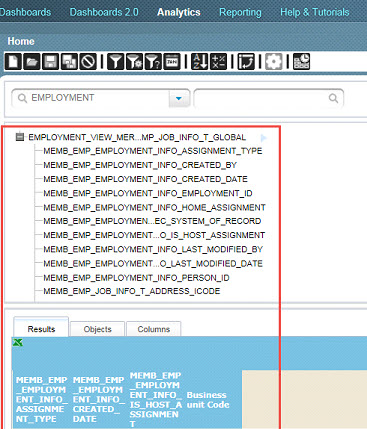Click the Save As icon

pos(69,62)
